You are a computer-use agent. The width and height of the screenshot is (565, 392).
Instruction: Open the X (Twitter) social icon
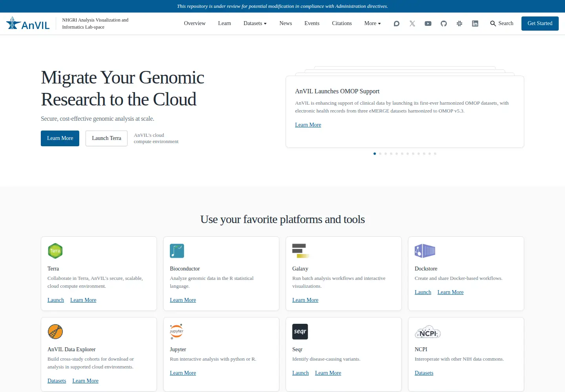pyautogui.click(x=412, y=24)
